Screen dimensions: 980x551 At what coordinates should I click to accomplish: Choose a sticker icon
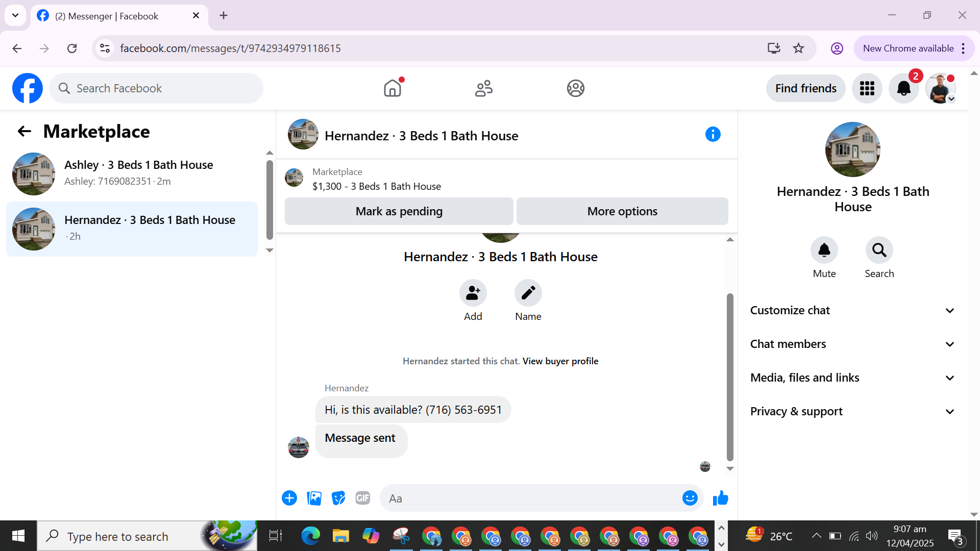tap(338, 498)
